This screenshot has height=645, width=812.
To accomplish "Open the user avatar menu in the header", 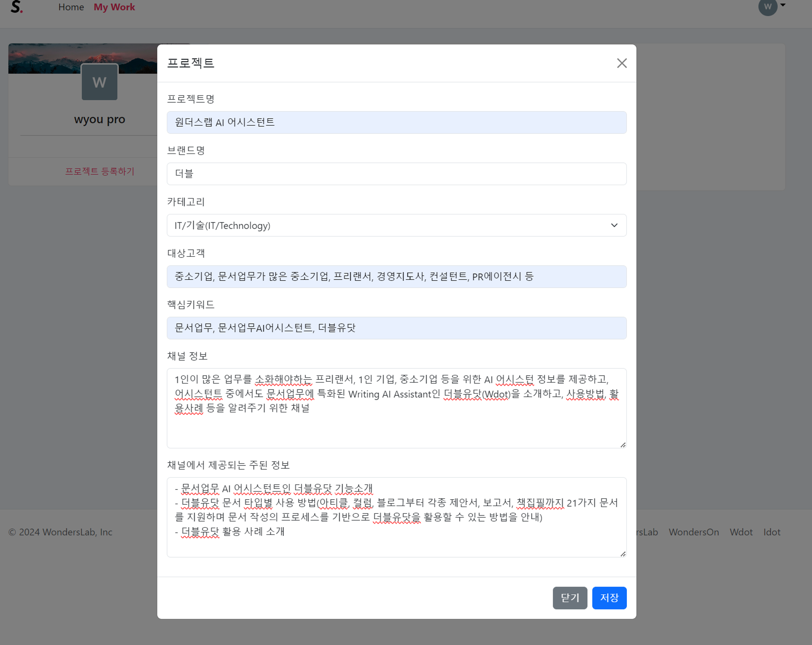I will [767, 6].
